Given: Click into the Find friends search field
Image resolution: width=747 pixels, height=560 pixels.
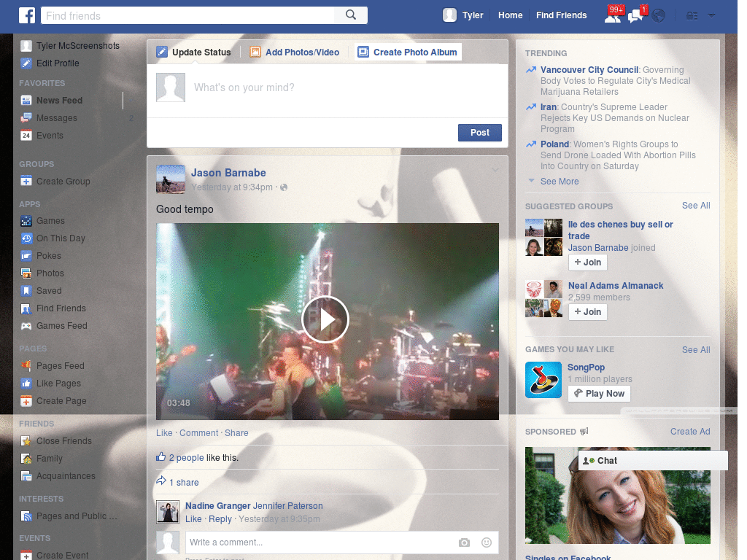Looking at the screenshot, I should point(188,15).
